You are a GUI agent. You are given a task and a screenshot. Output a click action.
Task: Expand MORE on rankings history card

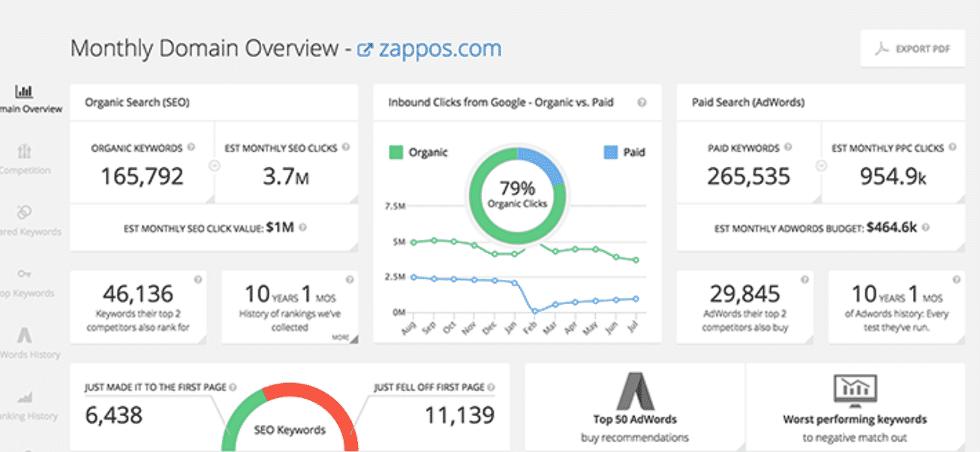(x=344, y=339)
